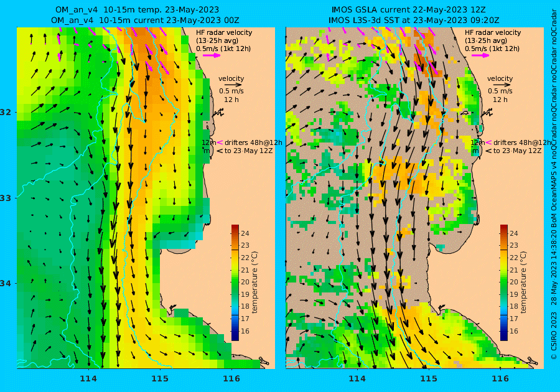Click the left map temperature colorbar
This screenshot has width=560, height=392.
point(235,282)
